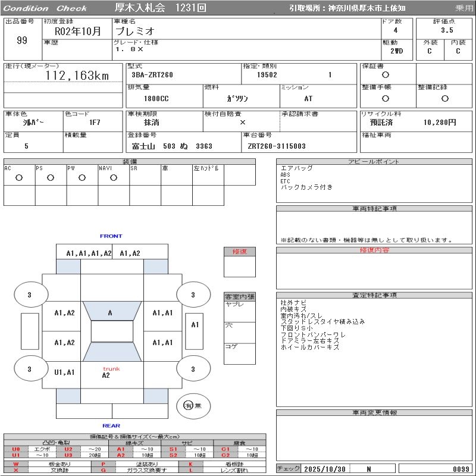Toggle the NAVI equipment circle mark
476x476 pixels.
pos(113,178)
